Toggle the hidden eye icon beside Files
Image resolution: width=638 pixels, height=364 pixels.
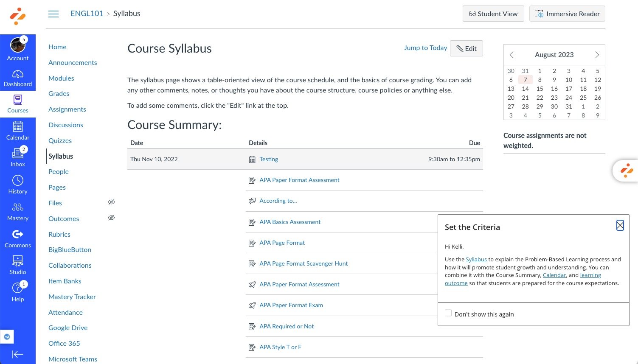point(111,202)
